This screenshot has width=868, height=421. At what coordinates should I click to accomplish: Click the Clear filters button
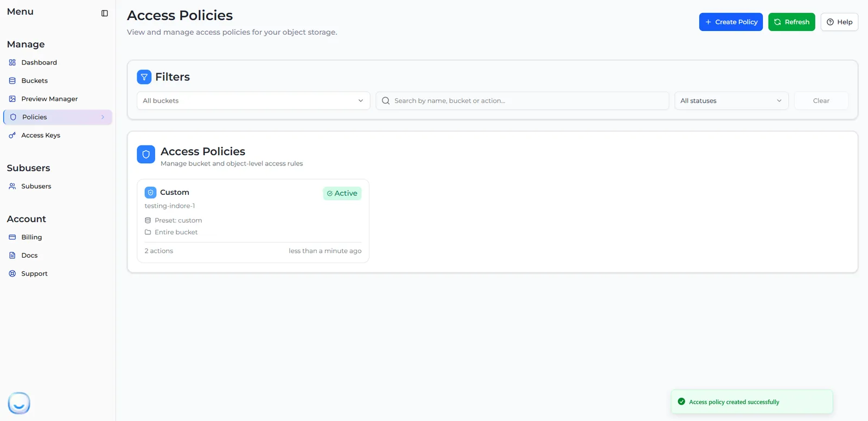click(821, 101)
